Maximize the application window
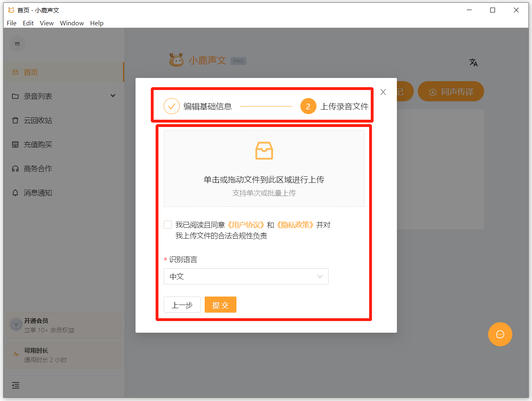The image size is (532, 401). point(493,10)
